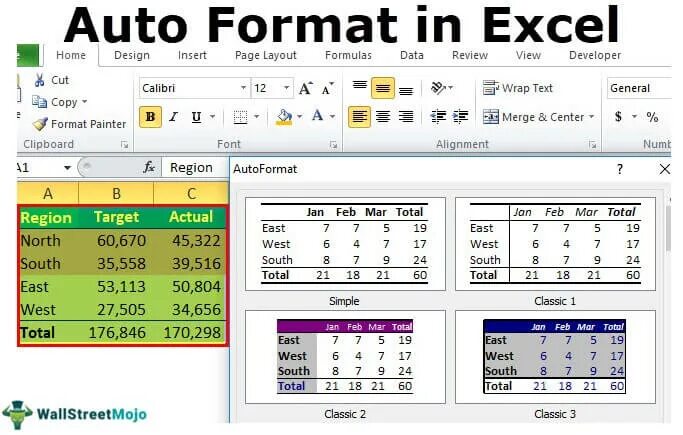Click Decrease Indent icon
Screen dimensions: 683x435
438,116
